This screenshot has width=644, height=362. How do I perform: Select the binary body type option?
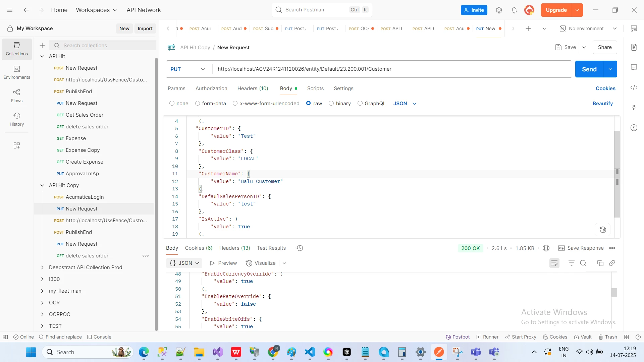coord(331,104)
